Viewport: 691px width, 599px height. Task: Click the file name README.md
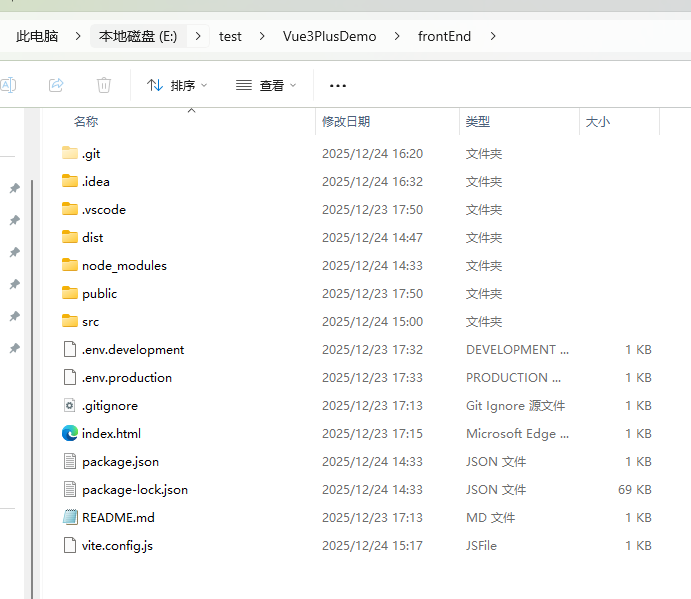click(118, 517)
